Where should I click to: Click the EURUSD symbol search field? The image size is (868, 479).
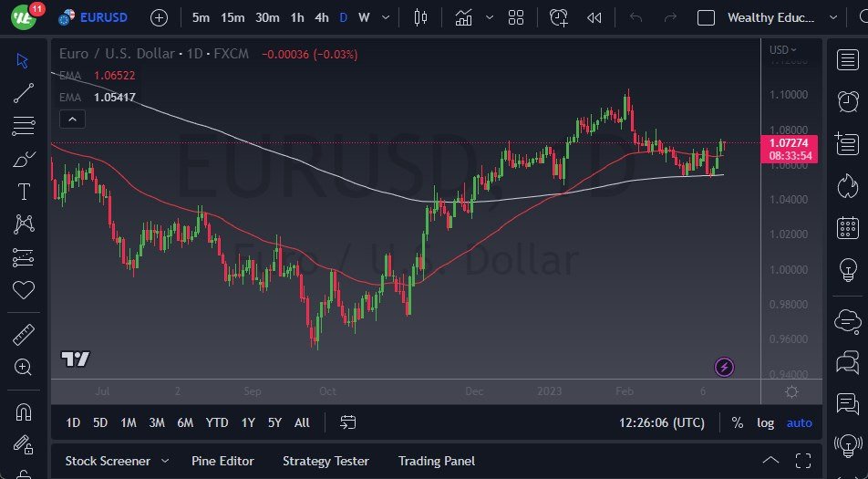click(103, 17)
